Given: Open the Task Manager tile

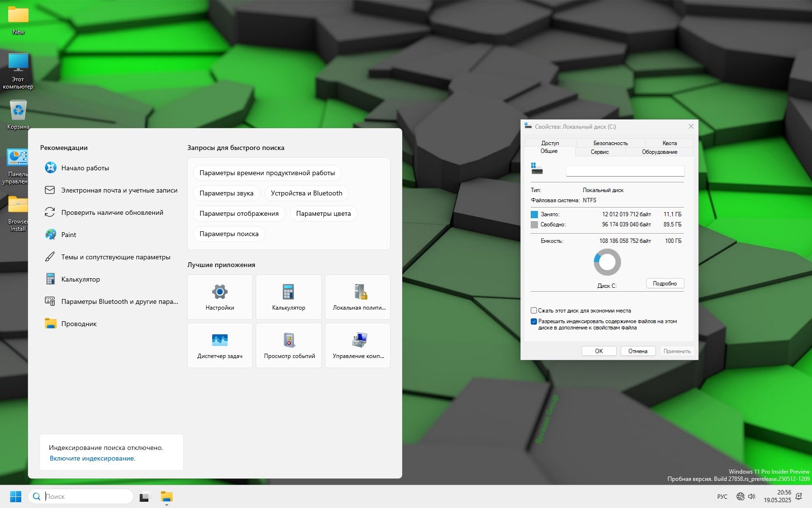Looking at the screenshot, I should (220, 345).
